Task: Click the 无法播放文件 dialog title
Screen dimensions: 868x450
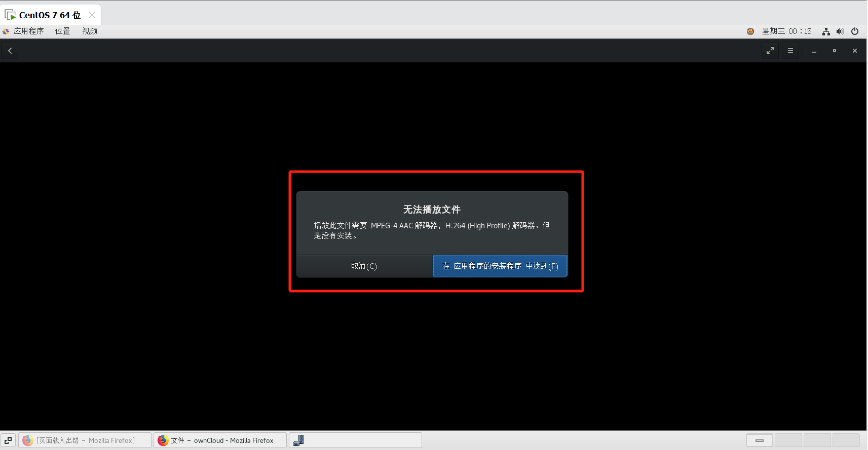Action: coord(432,210)
